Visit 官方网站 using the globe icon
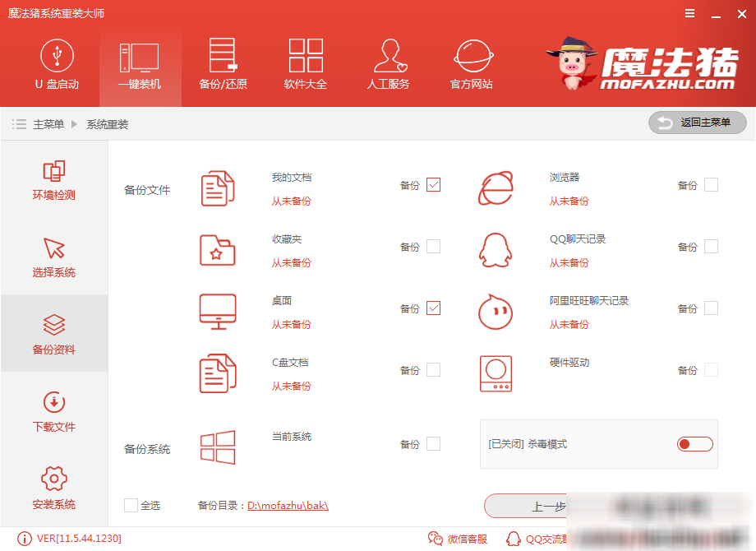Image resolution: width=756 pixels, height=551 pixels. pyautogui.click(x=470, y=66)
